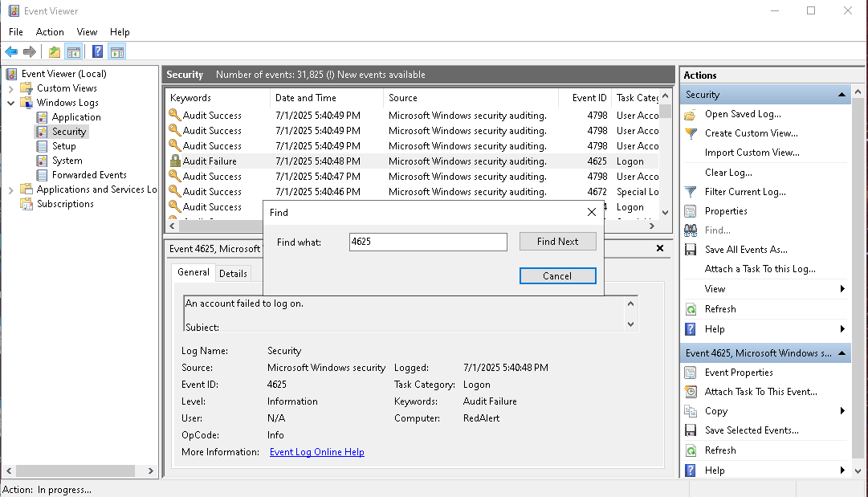
Task: Sort by the Source column header
Action: 471,98
